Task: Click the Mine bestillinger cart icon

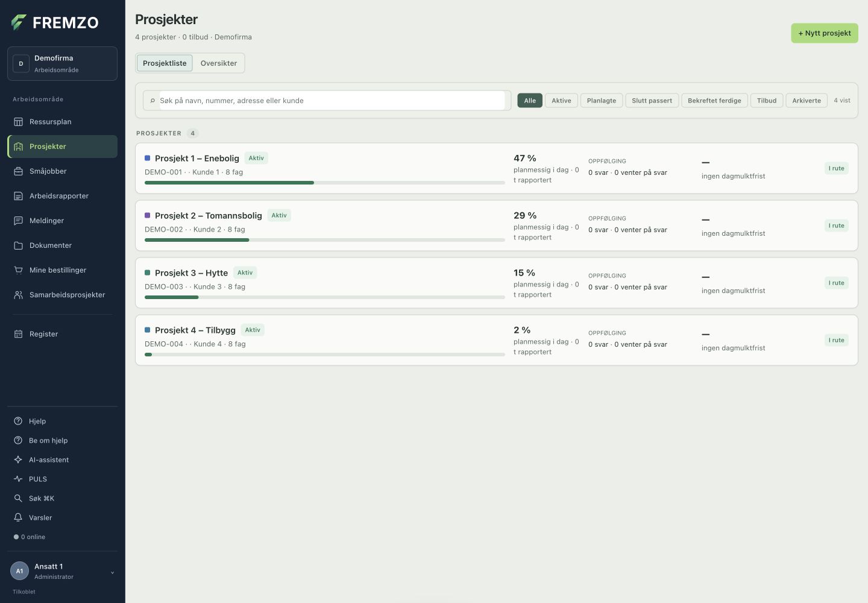Action: coord(18,270)
